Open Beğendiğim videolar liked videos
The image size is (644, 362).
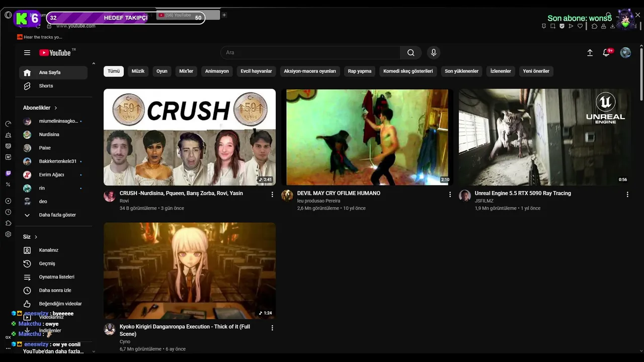point(53,304)
